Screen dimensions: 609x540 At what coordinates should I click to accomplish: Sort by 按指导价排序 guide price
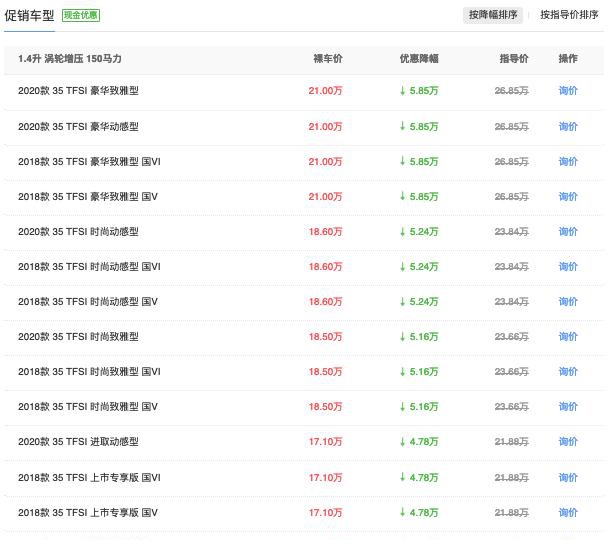(569, 15)
